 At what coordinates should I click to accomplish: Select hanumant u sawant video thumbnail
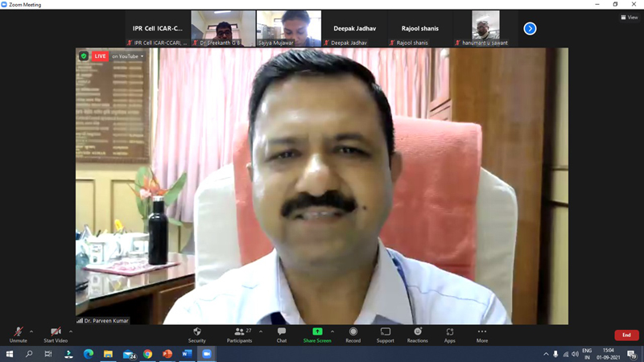(x=485, y=28)
